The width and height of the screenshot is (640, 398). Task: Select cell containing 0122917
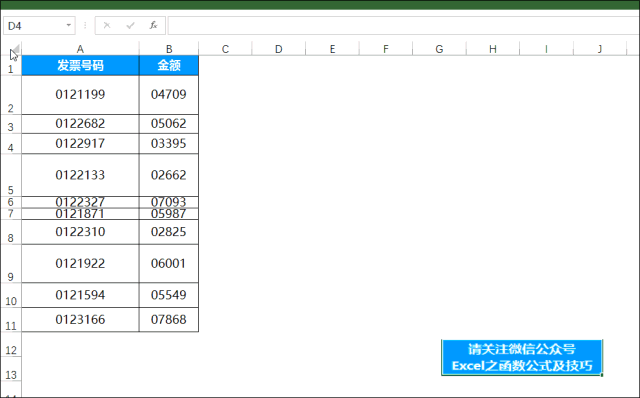click(80, 144)
